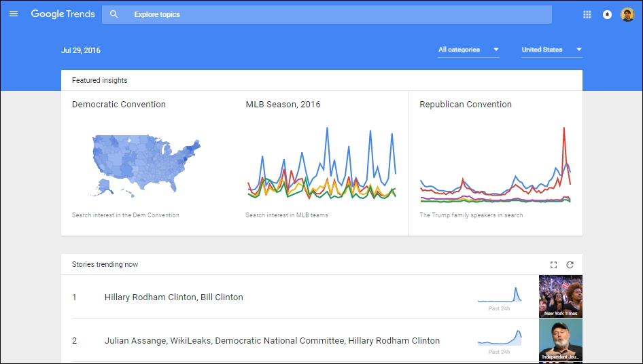Open the hamburger main menu
The width and height of the screenshot is (643, 364).
click(14, 14)
